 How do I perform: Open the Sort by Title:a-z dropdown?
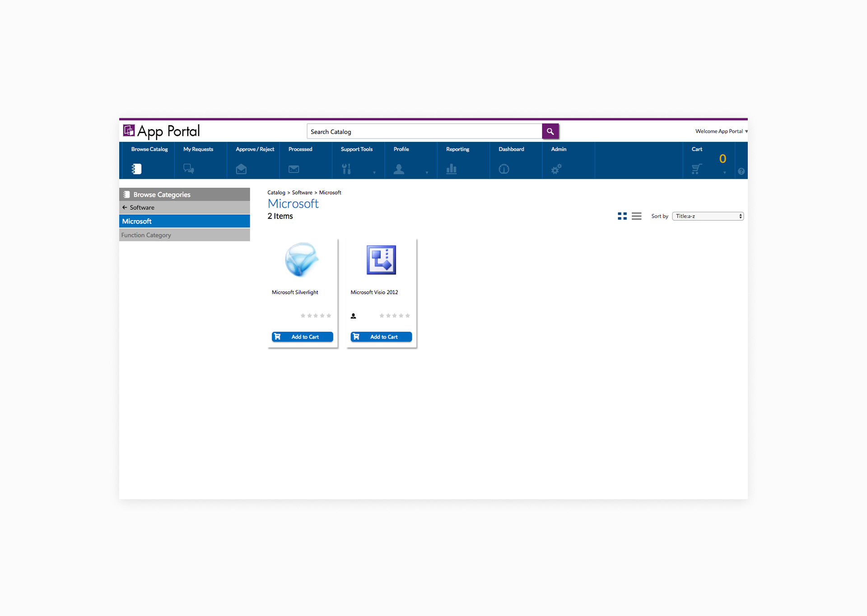coord(708,216)
